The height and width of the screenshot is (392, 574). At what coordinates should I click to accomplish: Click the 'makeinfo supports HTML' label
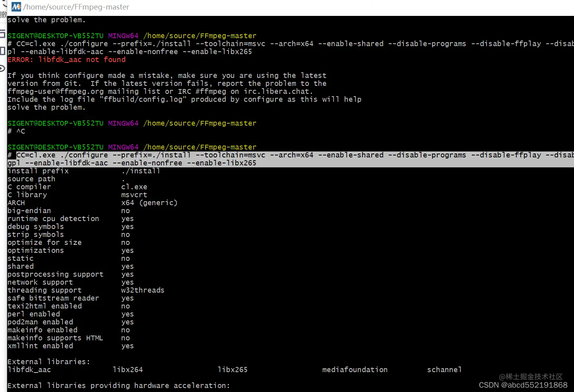[55, 338]
